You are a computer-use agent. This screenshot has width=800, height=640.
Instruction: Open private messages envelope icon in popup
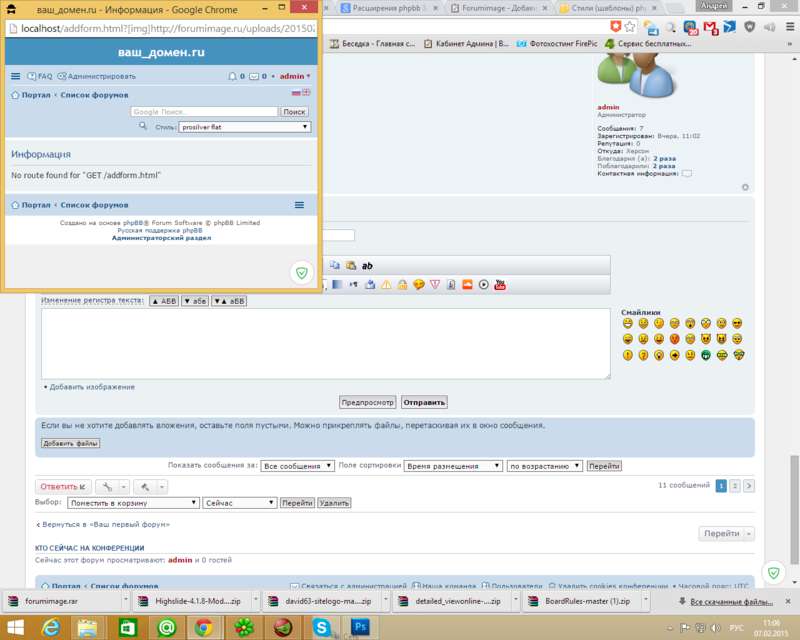click(254, 77)
